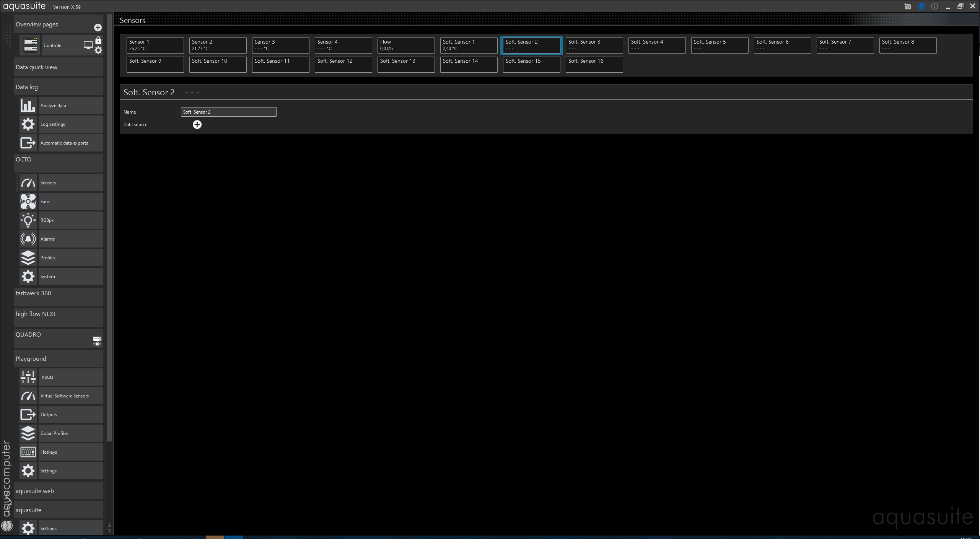Open the Gobal Profiles entry
The image size is (980, 539).
(71, 433)
